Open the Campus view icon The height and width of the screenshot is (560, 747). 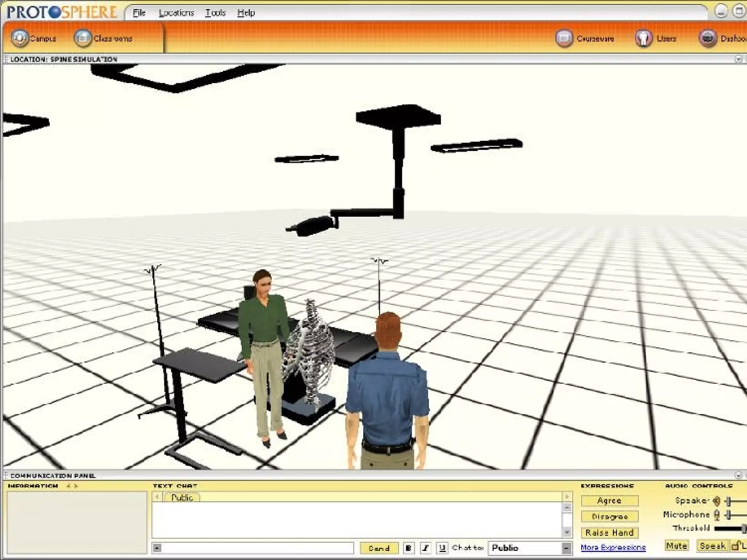[19, 38]
